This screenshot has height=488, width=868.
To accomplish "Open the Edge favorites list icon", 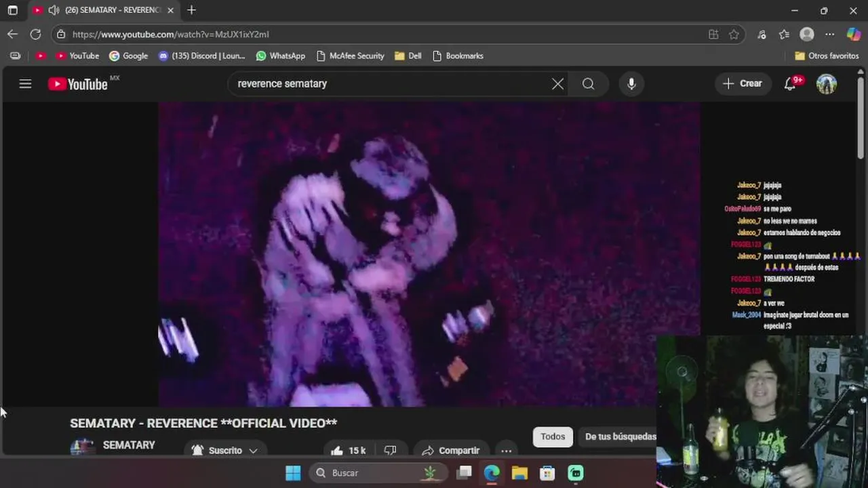I will pyautogui.click(x=784, y=35).
